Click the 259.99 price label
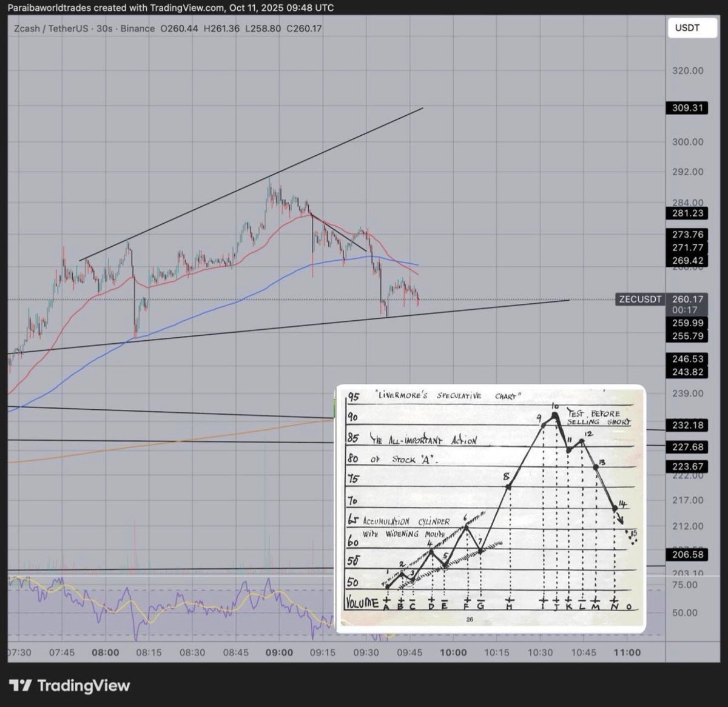This screenshot has height=707, width=728. point(687,323)
